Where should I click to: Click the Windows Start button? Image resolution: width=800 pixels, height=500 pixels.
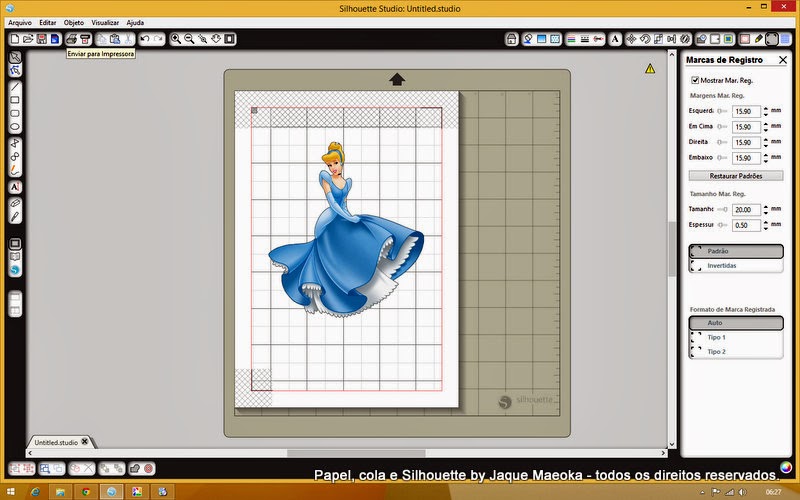click(x=10, y=492)
